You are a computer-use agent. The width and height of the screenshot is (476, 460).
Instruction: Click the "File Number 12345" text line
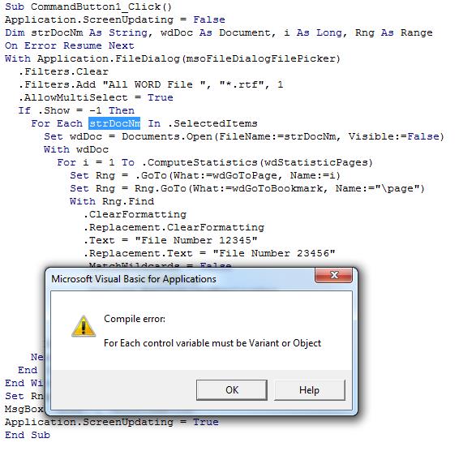pyautogui.click(x=170, y=240)
